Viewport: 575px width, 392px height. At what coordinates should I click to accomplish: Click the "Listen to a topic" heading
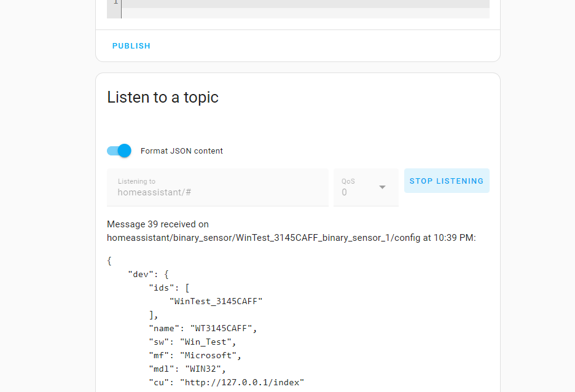coord(163,97)
